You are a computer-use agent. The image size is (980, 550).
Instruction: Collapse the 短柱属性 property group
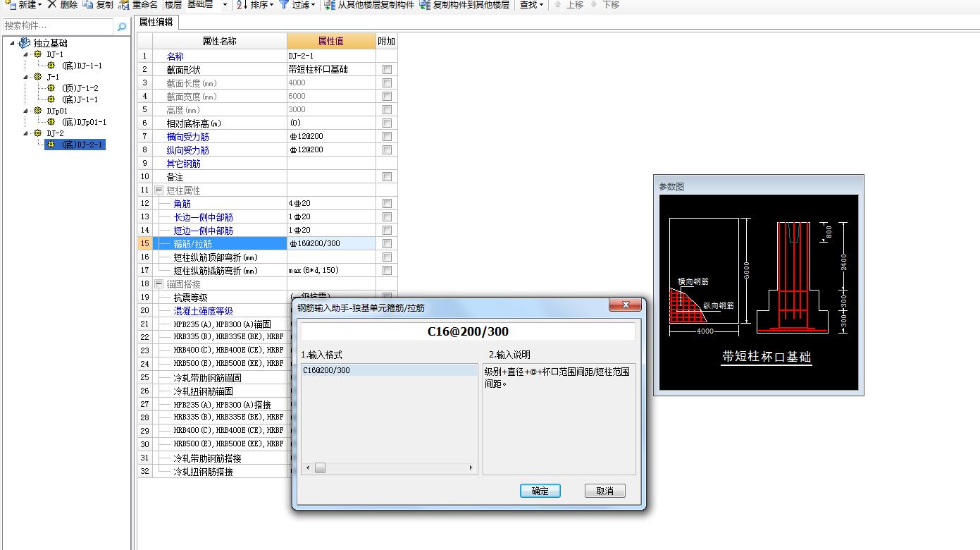159,190
